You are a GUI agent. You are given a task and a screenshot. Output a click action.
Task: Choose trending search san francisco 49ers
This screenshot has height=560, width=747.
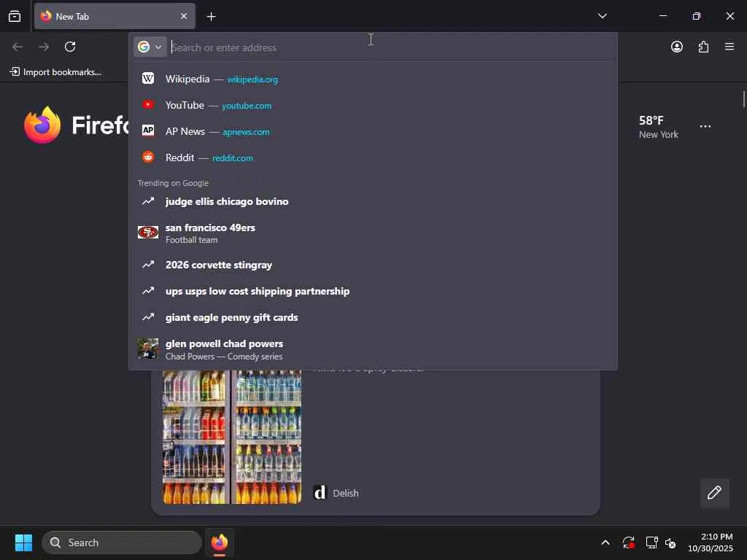click(373, 233)
